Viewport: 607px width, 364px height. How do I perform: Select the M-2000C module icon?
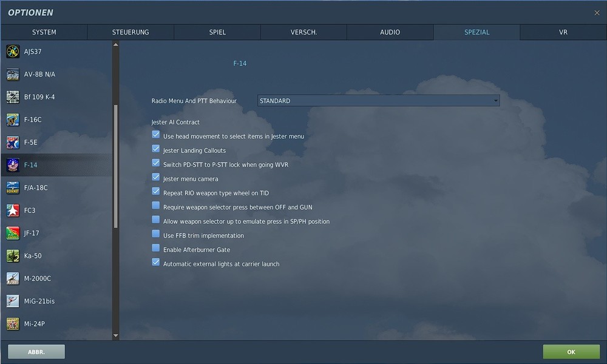[x=13, y=278]
